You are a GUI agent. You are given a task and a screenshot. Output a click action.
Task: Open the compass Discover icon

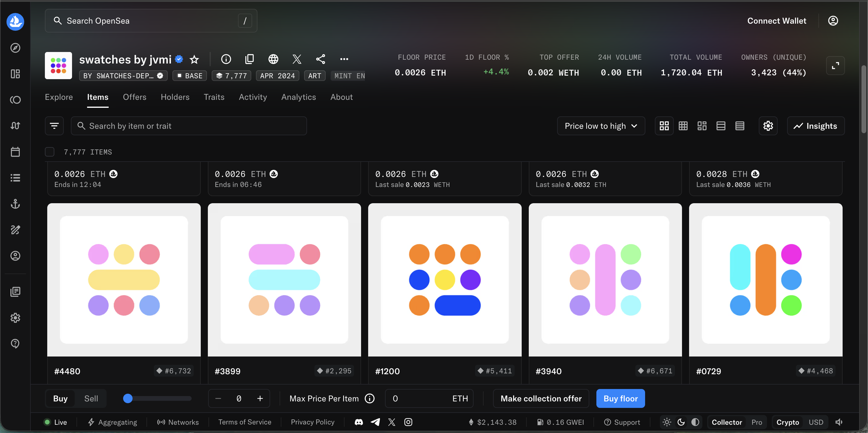click(x=15, y=48)
